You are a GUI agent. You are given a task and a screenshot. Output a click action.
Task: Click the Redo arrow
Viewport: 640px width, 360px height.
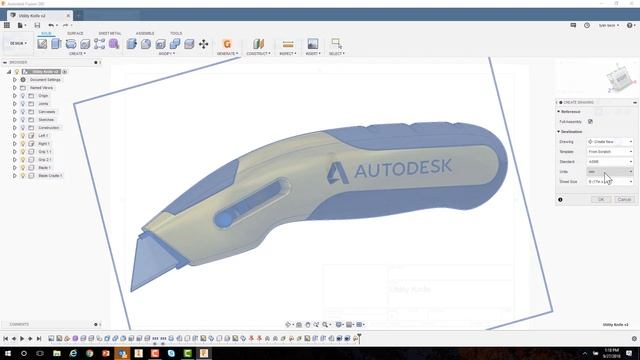65,25
